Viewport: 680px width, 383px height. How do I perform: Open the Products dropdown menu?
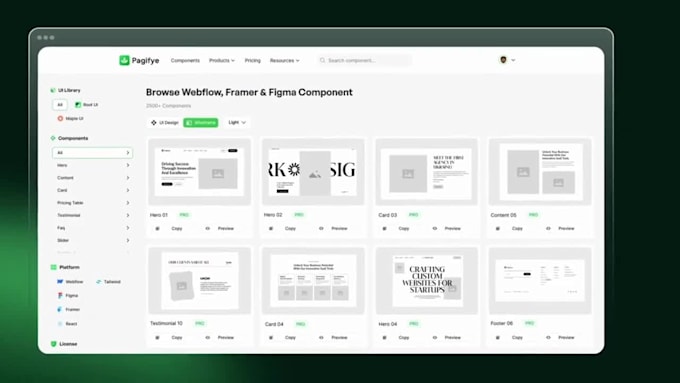[222, 60]
